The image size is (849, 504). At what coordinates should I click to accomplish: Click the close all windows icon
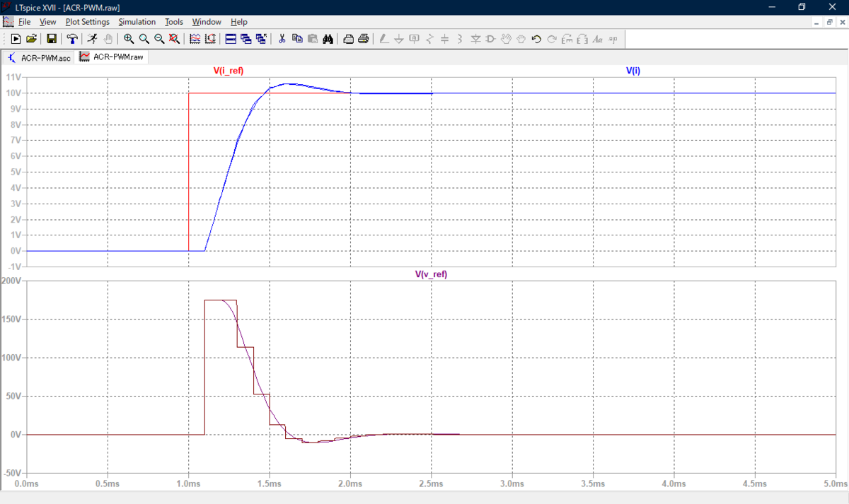262,39
